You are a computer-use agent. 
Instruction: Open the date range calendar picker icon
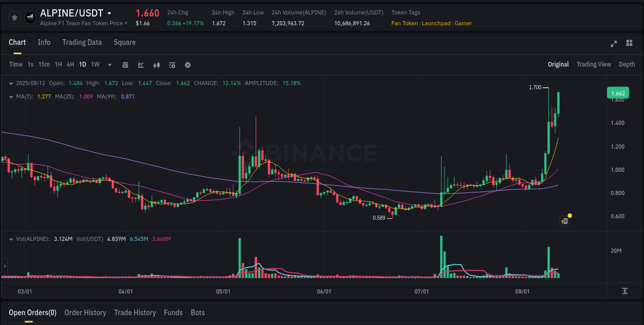point(125,65)
